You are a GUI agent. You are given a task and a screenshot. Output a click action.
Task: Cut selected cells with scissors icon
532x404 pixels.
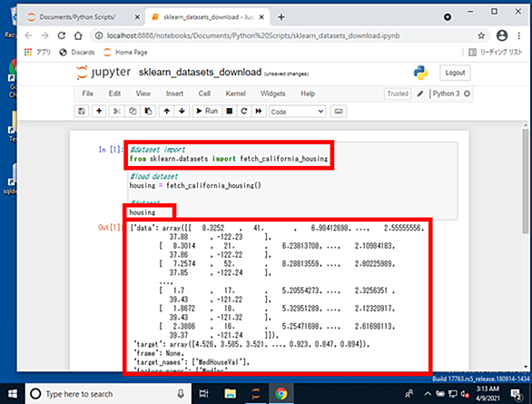click(x=117, y=112)
